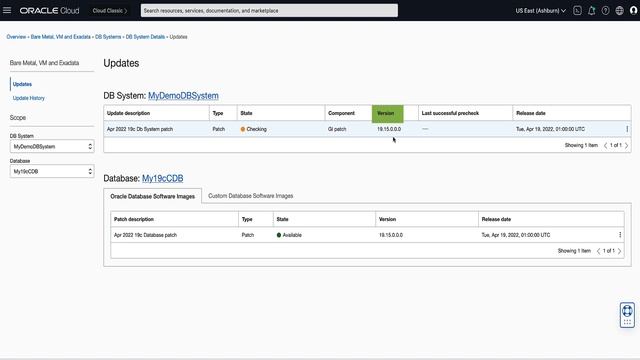Click the GI patch component cell
Screen dimensions: 640x360
click(337, 129)
